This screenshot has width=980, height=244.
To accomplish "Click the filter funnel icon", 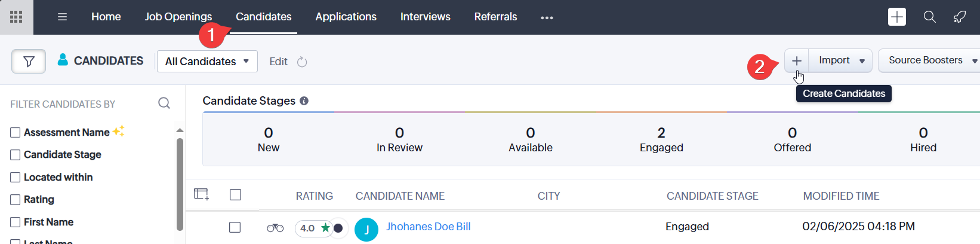I will coord(29,61).
